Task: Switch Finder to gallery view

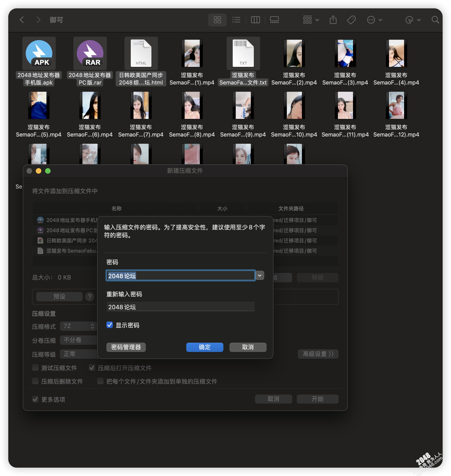Action: click(x=274, y=20)
